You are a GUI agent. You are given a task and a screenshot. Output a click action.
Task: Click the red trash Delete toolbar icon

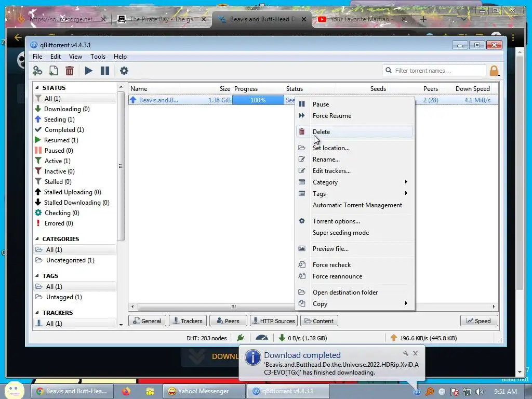coord(70,71)
